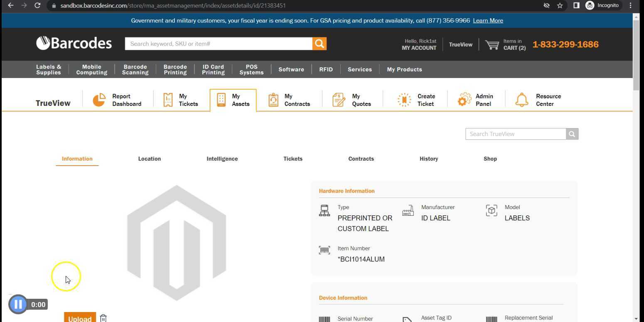Bookmark this page with the star icon
This screenshot has height=322, width=644.
tap(560, 5)
